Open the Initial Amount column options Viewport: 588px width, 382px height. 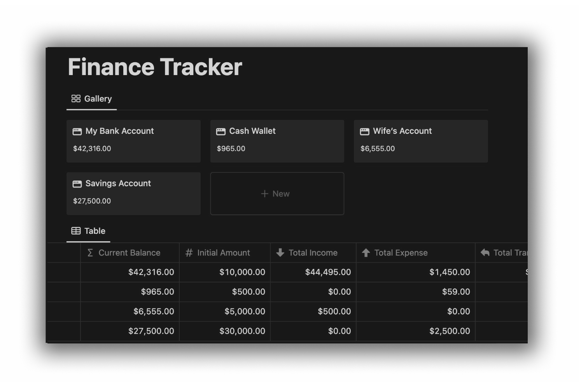(224, 252)
